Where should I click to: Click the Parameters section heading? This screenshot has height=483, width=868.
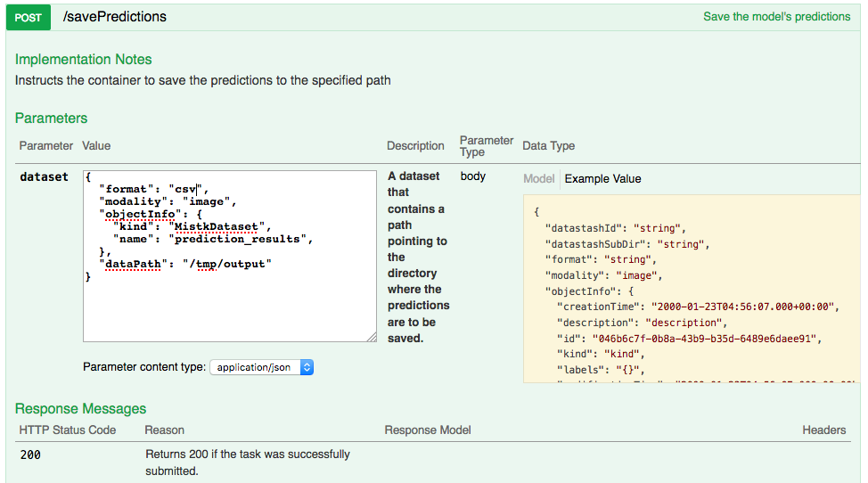[x=51, y=118]
